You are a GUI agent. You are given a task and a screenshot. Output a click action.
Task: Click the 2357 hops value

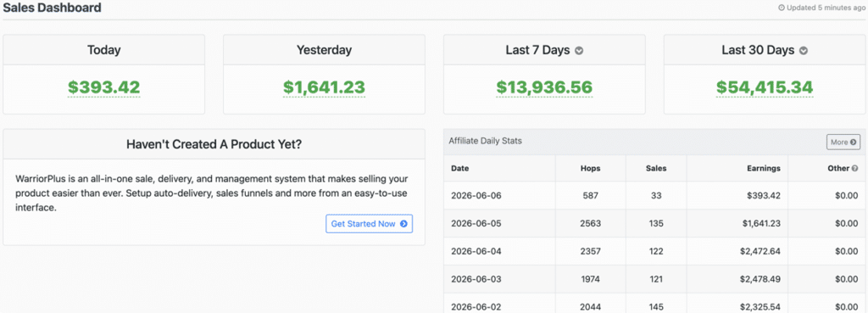click(x=591, y=251)
